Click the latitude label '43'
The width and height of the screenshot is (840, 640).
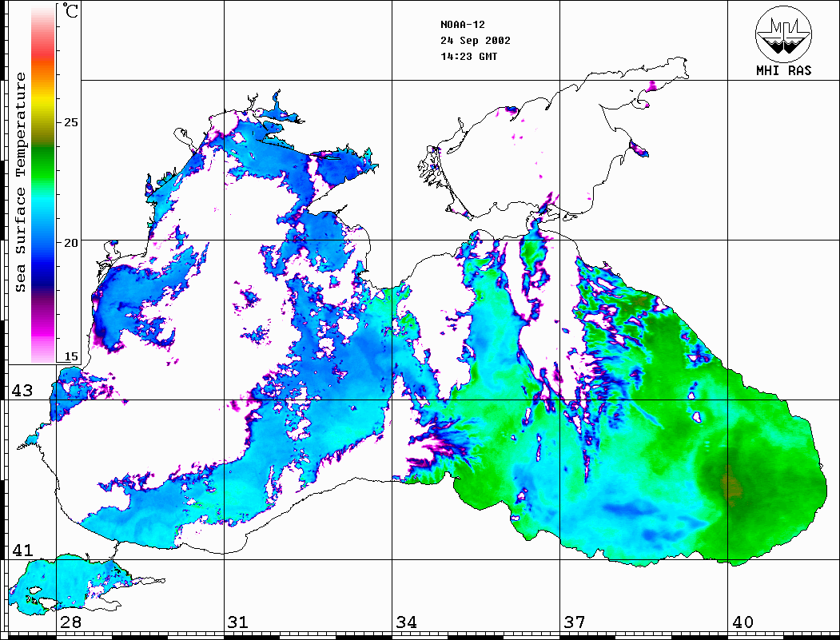pyautogui.click(x=22, y=391)
